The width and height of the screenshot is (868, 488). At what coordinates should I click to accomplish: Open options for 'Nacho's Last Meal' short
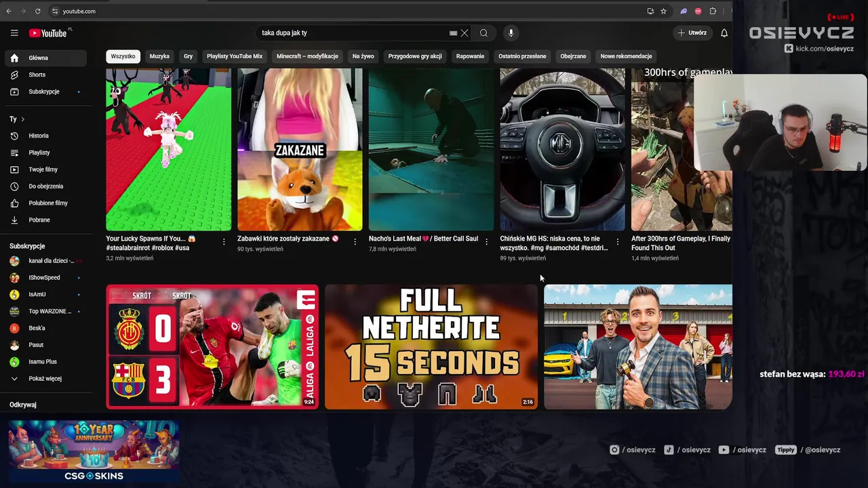click(x=486, y=241)
